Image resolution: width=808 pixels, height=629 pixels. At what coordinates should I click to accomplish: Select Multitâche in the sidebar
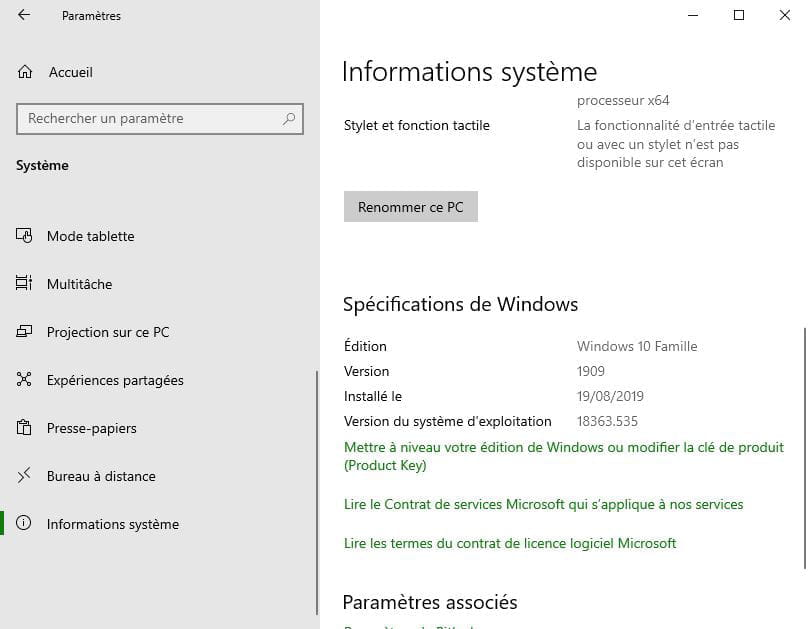[x=79, y=284]
